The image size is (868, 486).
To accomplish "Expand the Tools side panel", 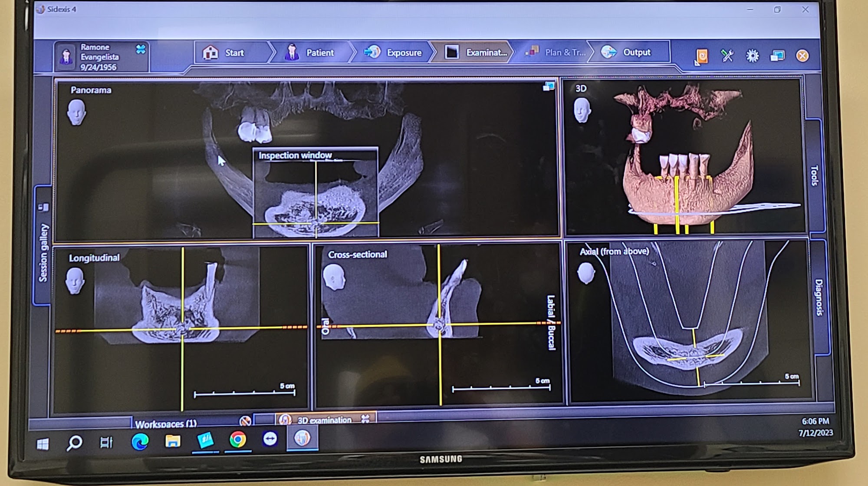I will point(814,175).
